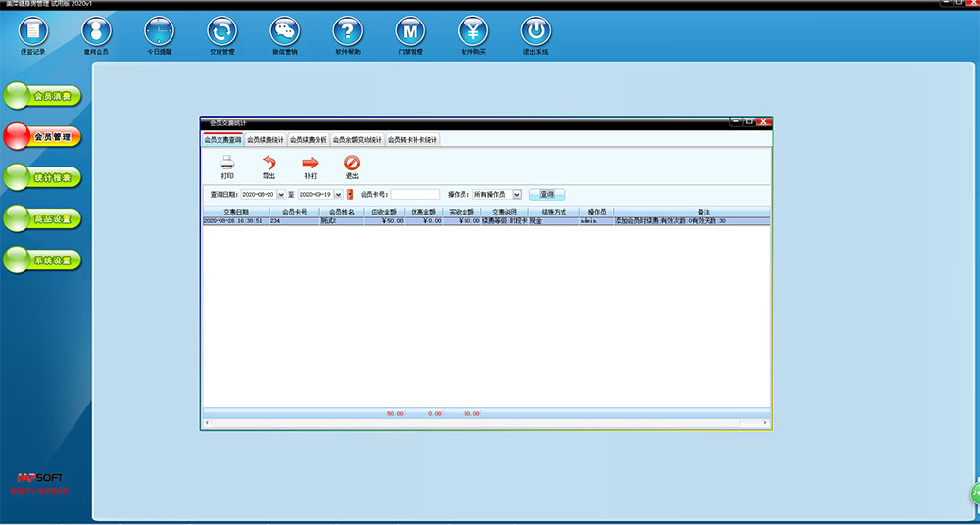Click the 会员卡号 card number input field

416,195
